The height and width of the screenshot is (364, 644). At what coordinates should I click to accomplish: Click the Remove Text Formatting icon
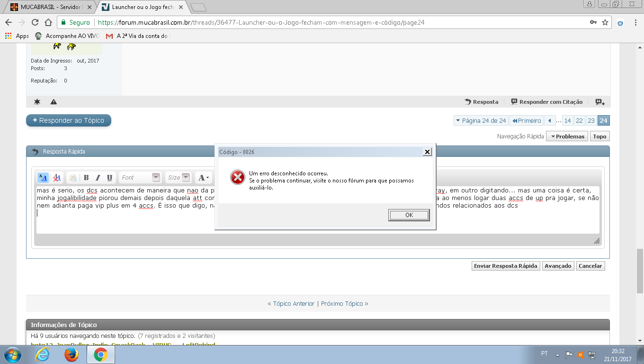point(56,178)
